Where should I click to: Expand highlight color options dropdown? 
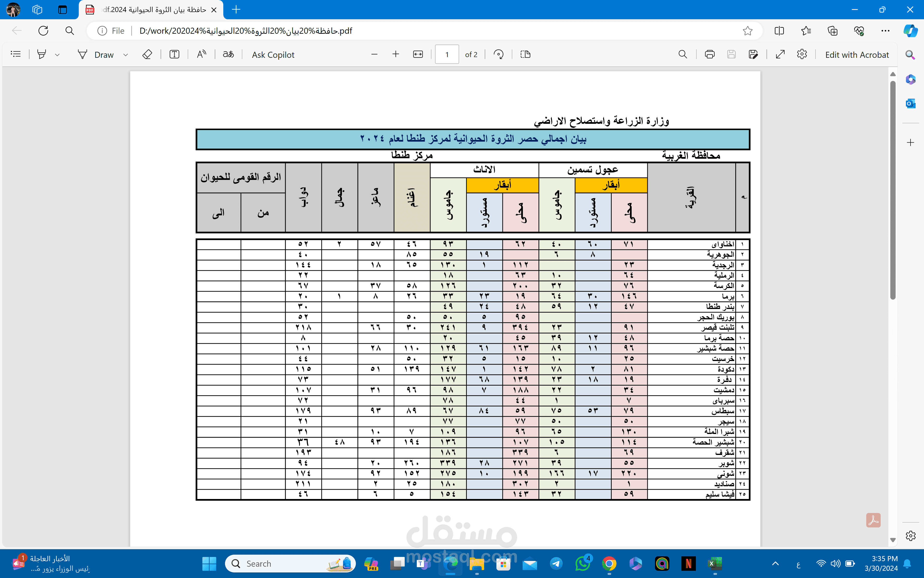(x=57, y=55)
